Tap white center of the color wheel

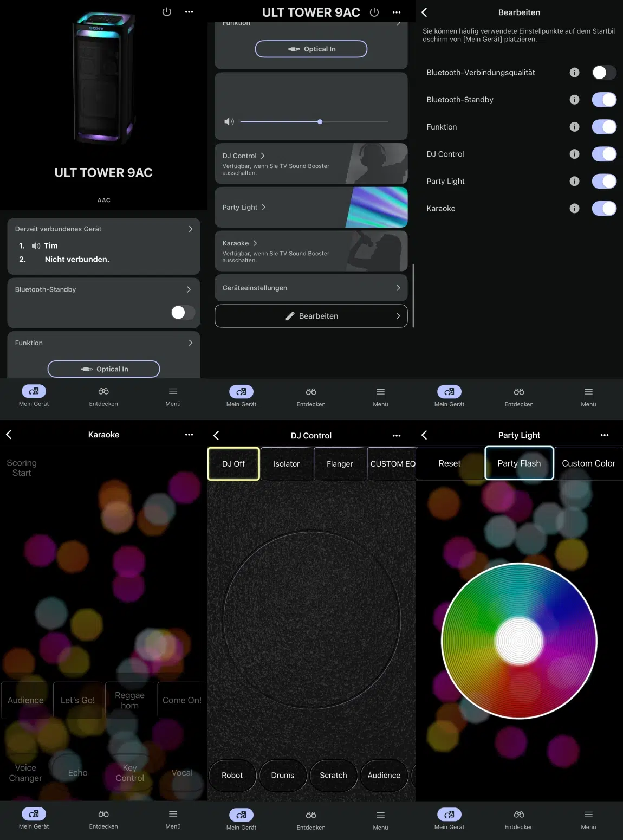coord(519,641)
